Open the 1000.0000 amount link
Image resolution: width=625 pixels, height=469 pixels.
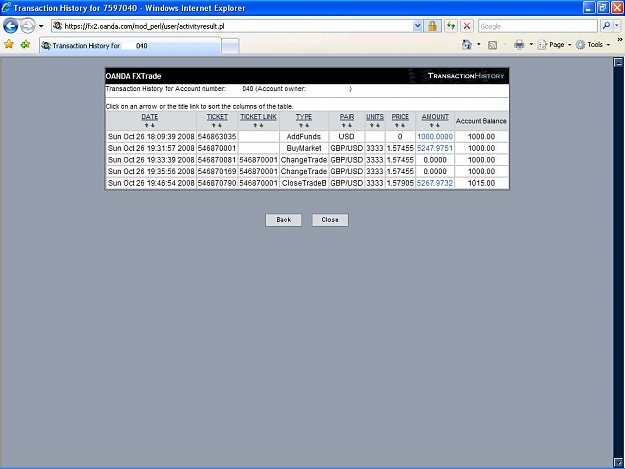click(x=435, y=137)
